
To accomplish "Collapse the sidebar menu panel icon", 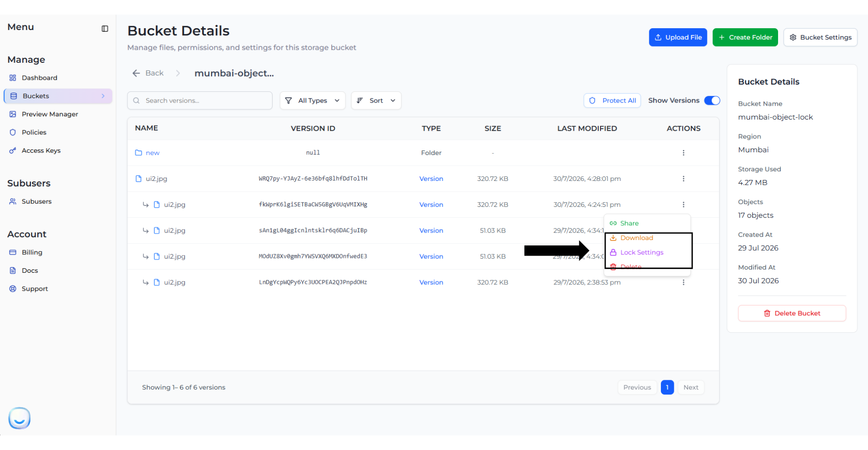I will pos(105,29).
